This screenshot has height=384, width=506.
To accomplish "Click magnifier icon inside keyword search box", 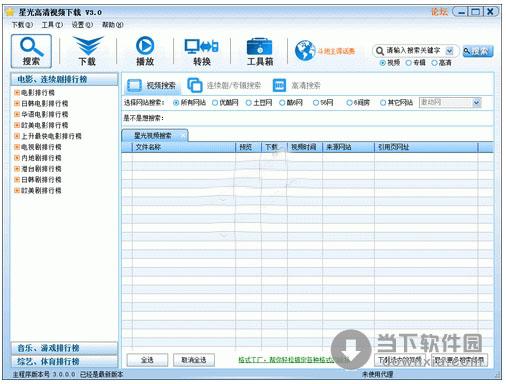I will tap(380, 51).
